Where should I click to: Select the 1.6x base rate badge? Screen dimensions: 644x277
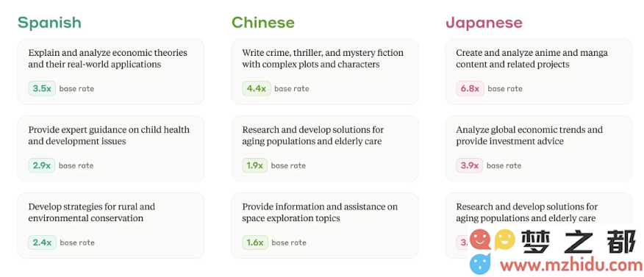254,242
